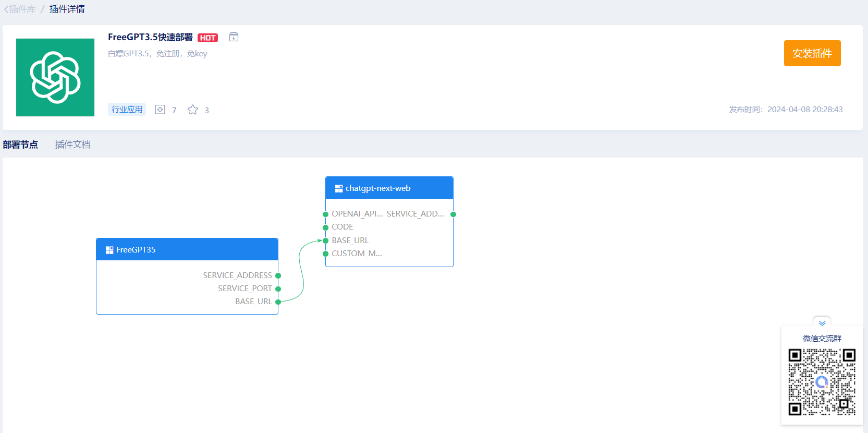Click the CODE field label
Image resolution: width=868 pixels, height=433 pixels.
pos(343,227)
